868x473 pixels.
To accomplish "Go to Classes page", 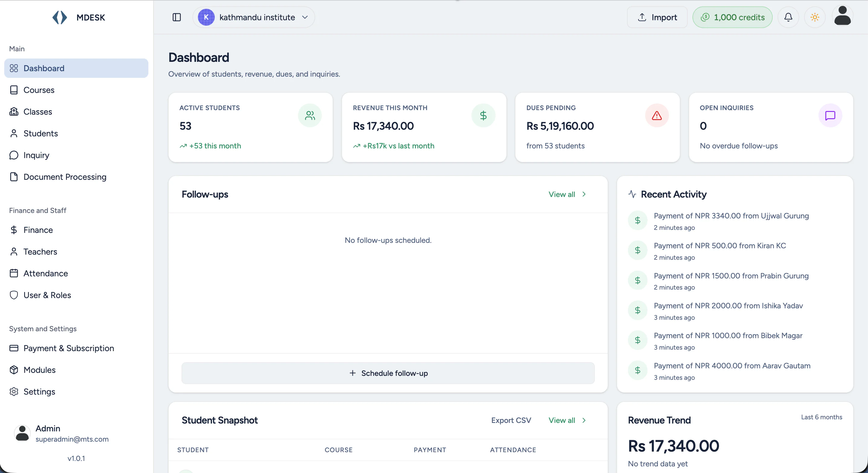I will [76, 112].
